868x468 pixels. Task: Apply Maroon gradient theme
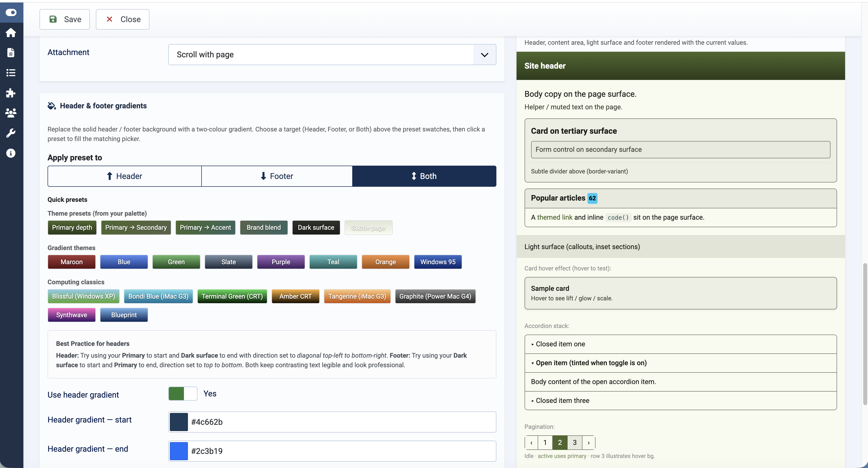[71, 262]
